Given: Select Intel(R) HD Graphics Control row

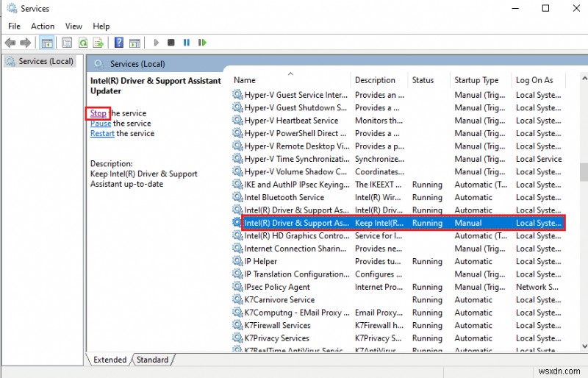Looking at the screenshot, I should [x=398, y=236].
